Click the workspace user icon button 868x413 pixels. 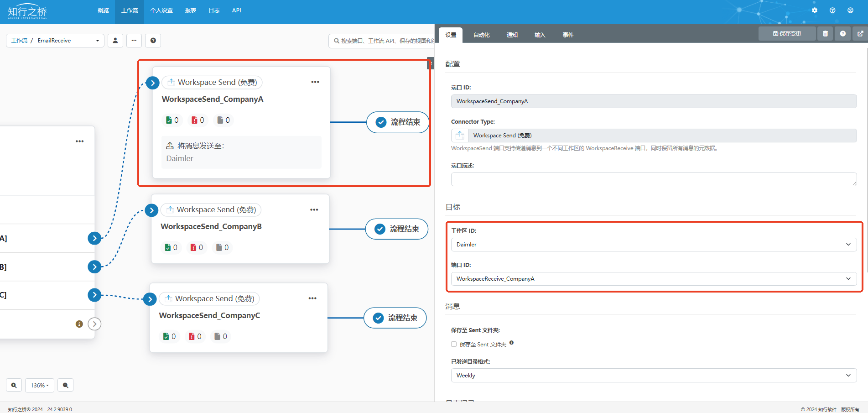115,41
